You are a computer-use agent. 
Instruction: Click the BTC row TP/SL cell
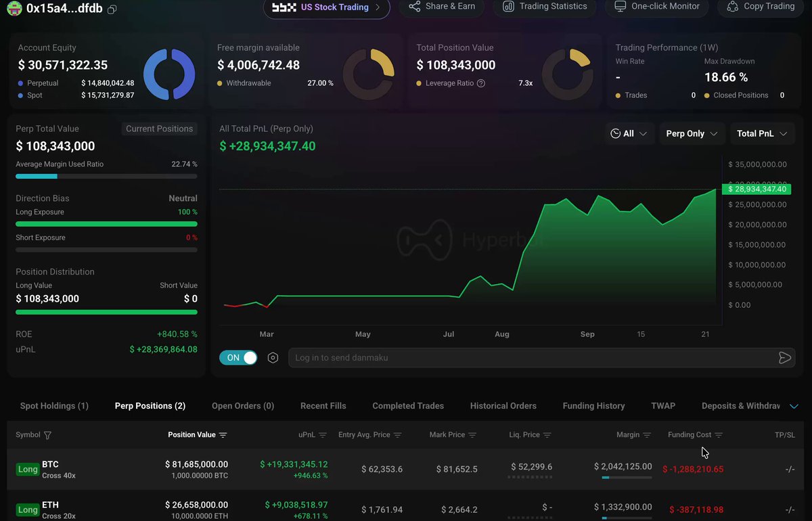(x=789, y=469)
